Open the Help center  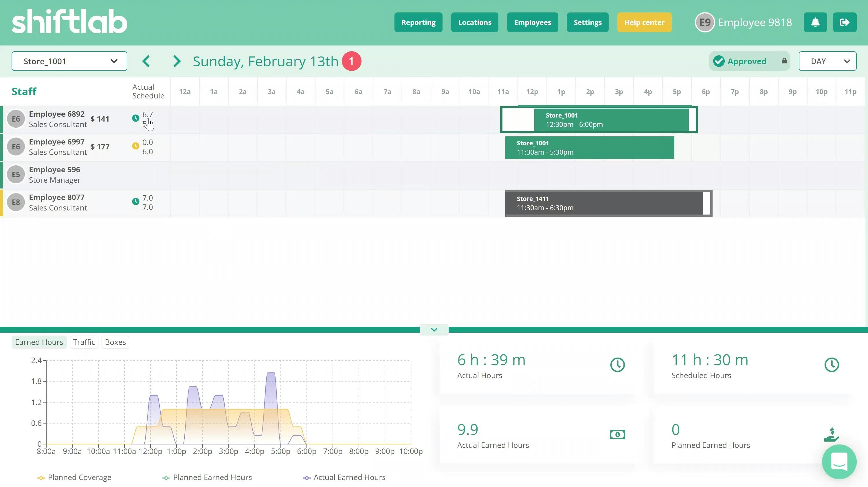pos(644,22)
